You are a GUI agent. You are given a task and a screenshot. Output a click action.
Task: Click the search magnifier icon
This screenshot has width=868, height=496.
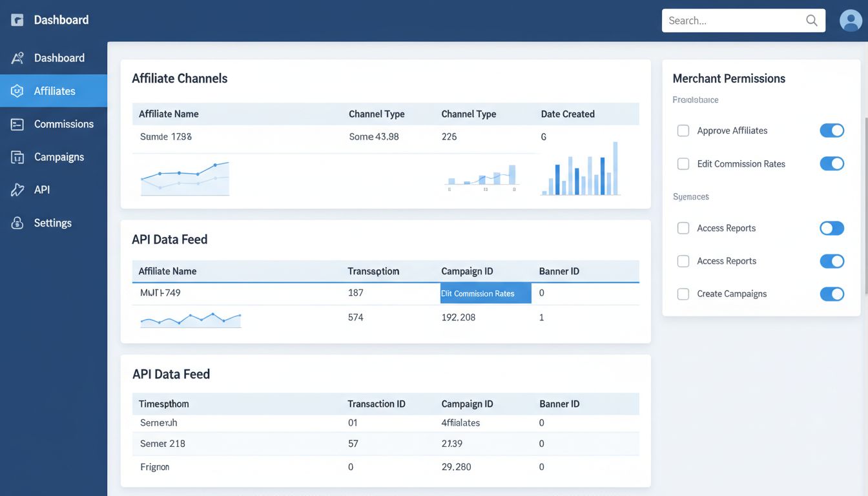coord(811,20)
